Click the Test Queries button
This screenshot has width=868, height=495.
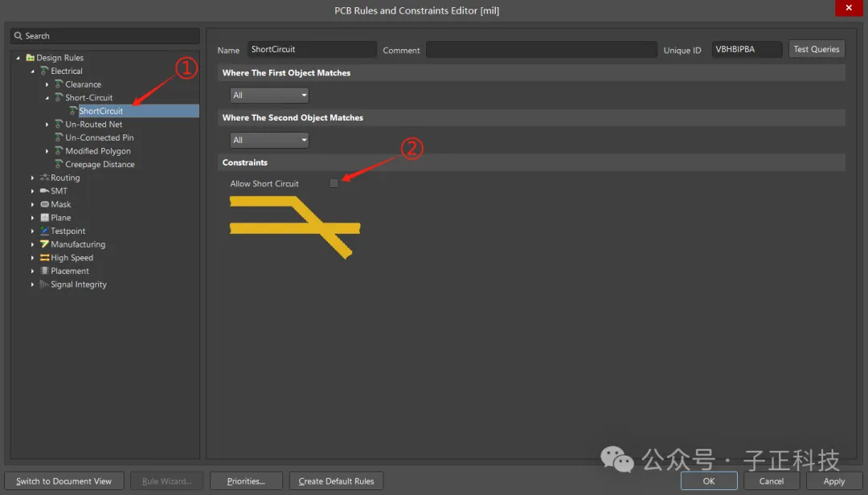pyautogui.click(x=817, y=49)
